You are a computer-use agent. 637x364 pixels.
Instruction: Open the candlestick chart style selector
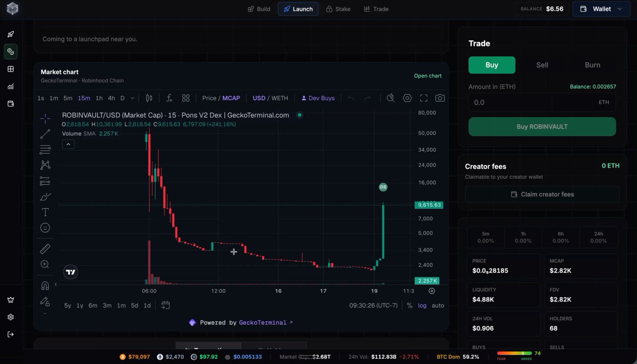point(149,98)
